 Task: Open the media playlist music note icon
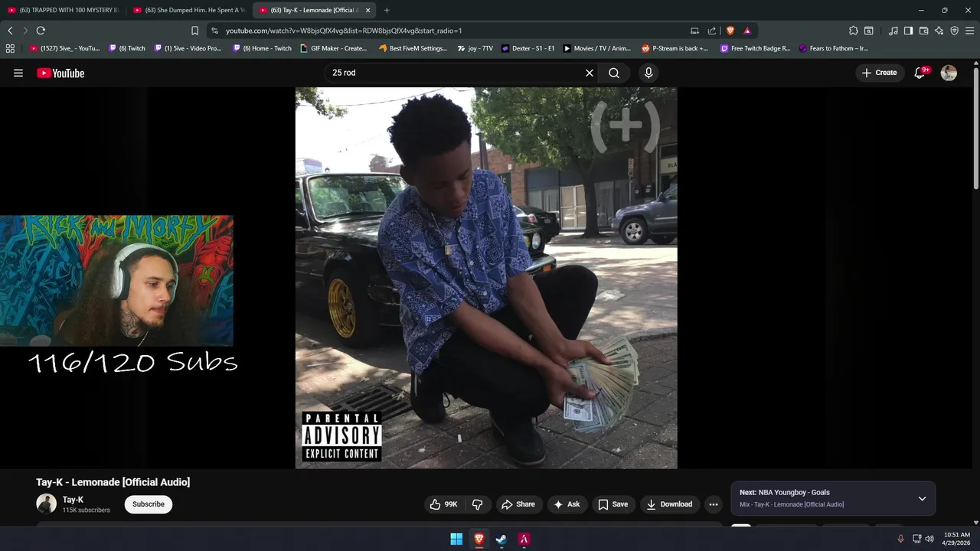pyautogui.click(x=893, y=31)
